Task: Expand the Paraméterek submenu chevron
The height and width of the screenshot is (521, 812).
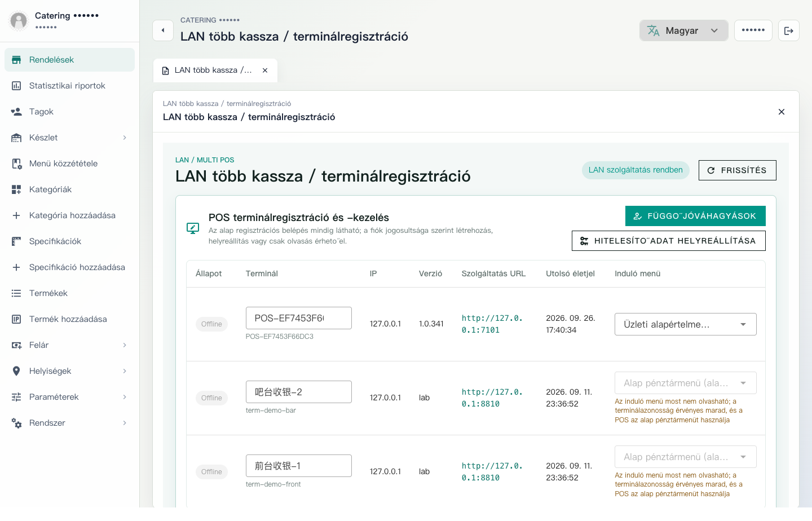Action: click(x=125, y=397)
